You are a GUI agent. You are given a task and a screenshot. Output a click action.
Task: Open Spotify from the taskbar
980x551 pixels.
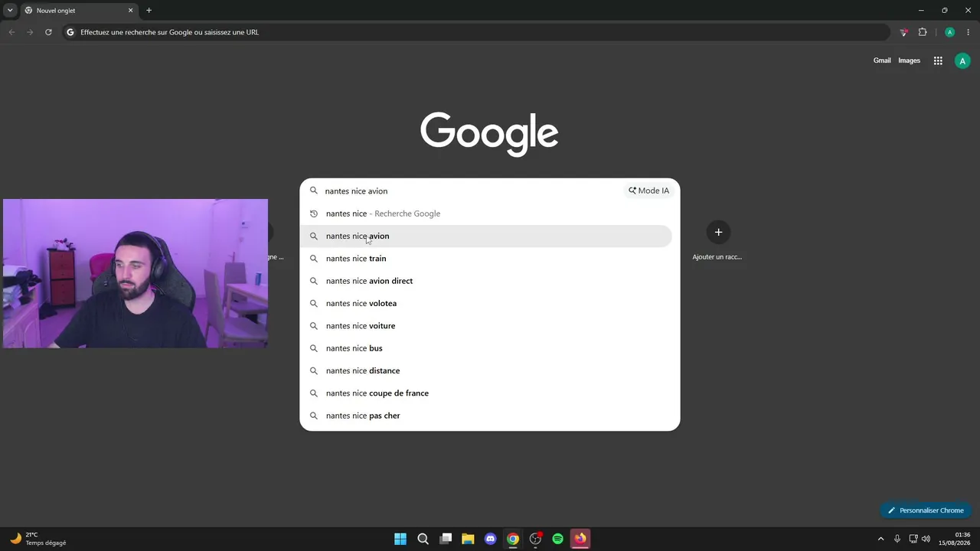pyautogui.click(x=558, y=539)
